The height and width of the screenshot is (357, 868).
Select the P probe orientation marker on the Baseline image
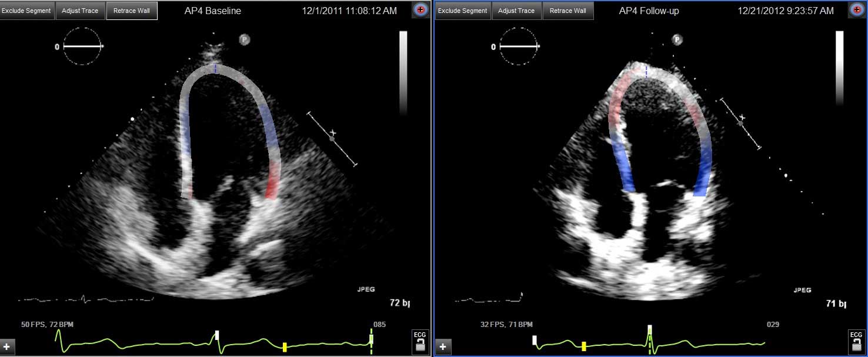(x=243, y=40)
